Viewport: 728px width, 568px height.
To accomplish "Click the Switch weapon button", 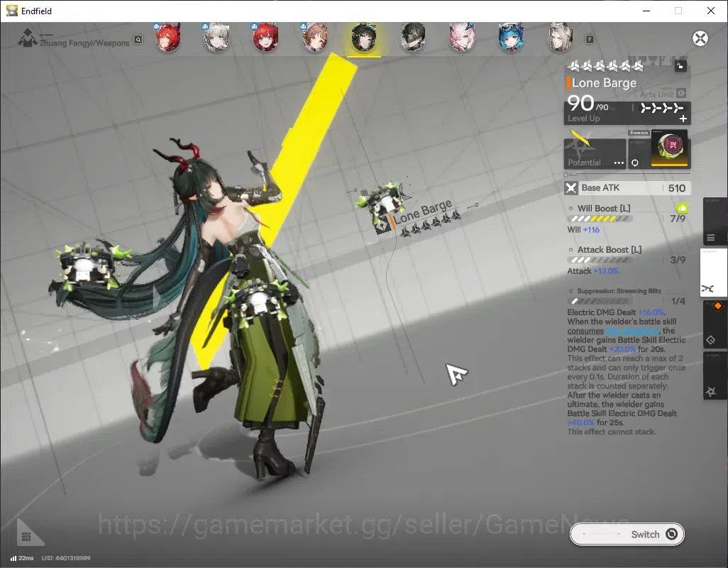I will click(x=627, y=534).
